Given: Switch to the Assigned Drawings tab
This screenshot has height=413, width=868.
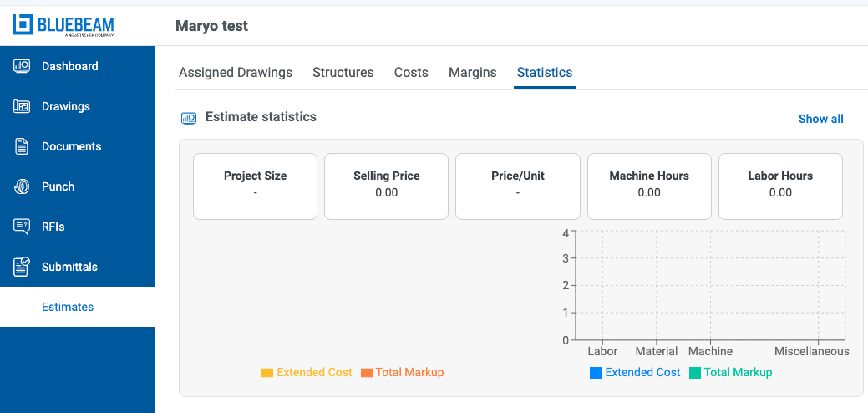Looking at the screenshot, I should point(236,73).
